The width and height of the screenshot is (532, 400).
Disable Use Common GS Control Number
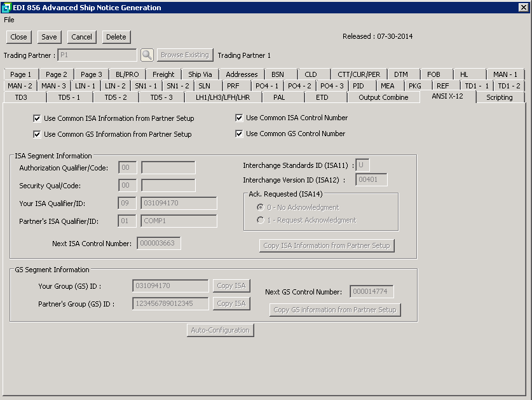click(x=240, y=134)
